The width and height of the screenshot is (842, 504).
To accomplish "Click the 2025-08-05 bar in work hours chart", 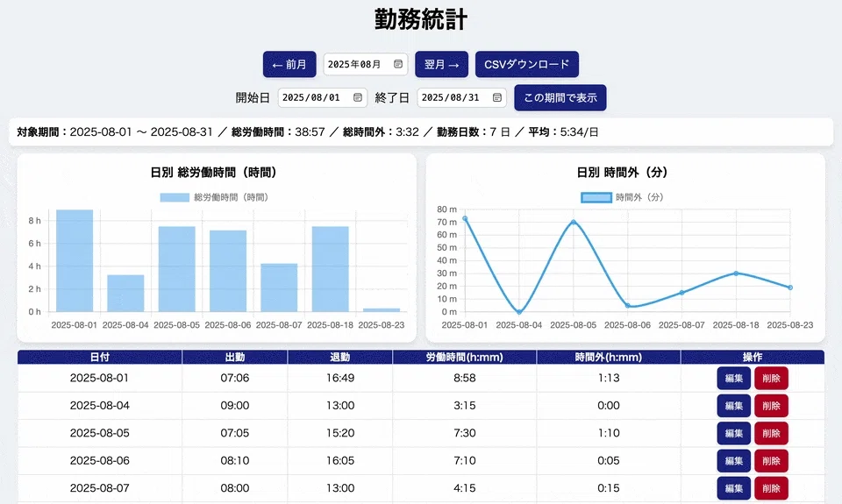I will 176,269.
